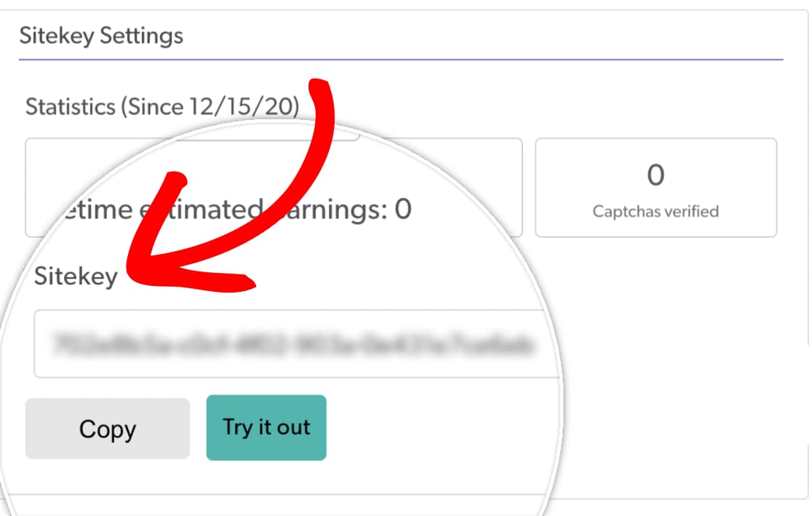812x516 pixels.
Task: Select the verified captcha counter card
Action: pyautogui.click(x=656, y=188)
